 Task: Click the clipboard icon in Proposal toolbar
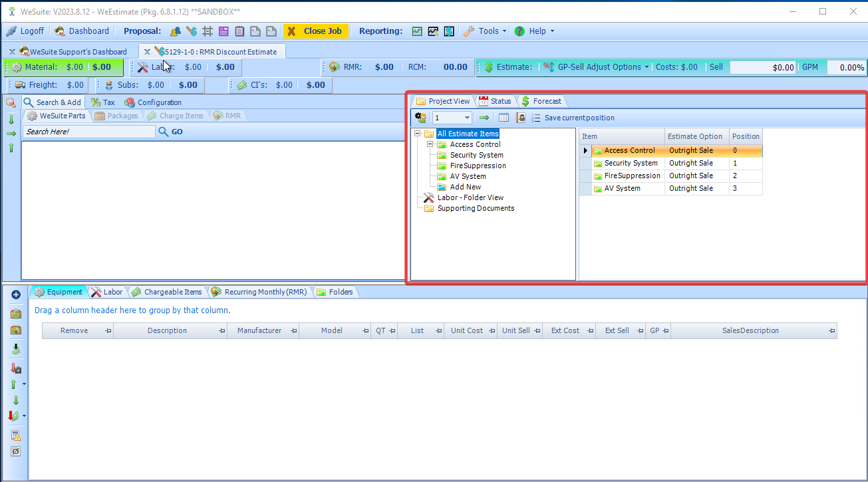pyautogui.click(x=239, y=31)
